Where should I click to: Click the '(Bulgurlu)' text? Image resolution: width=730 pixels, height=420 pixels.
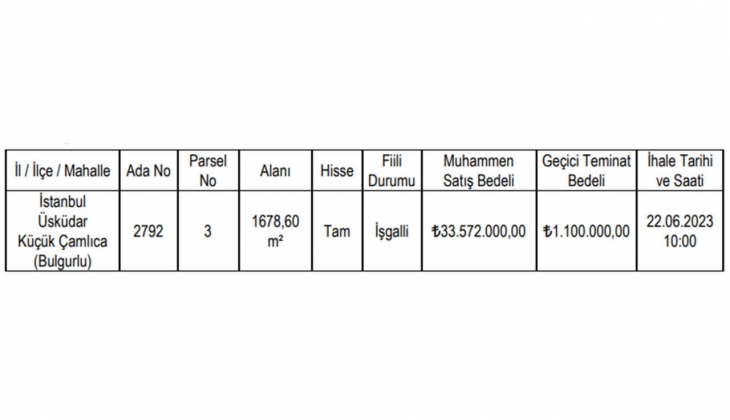pyautogui.click(x=62, y=259)
